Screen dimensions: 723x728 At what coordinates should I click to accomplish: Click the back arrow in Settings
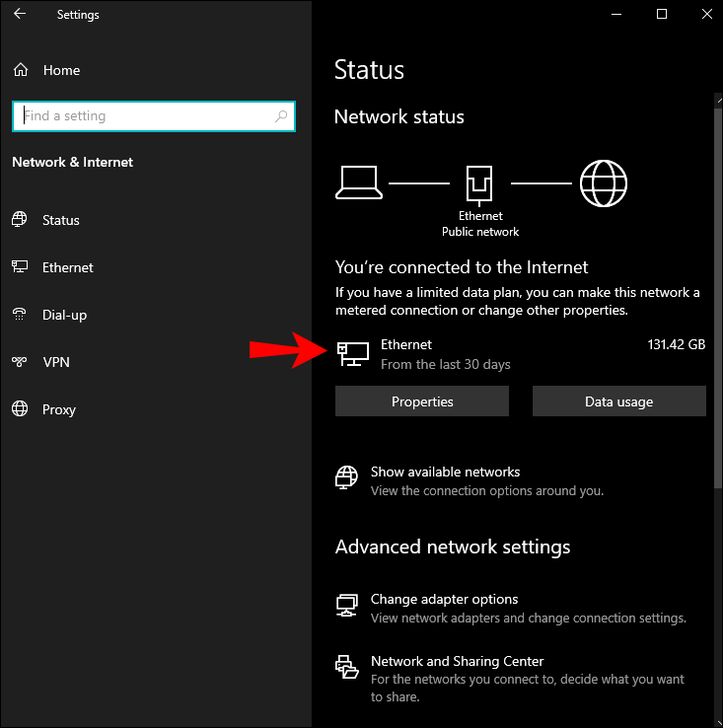20,14
